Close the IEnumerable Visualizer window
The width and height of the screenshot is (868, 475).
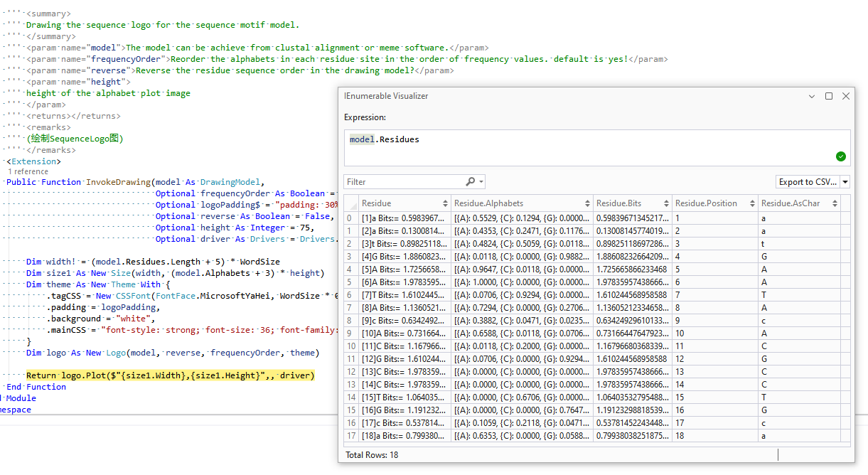tap(845, 96)
